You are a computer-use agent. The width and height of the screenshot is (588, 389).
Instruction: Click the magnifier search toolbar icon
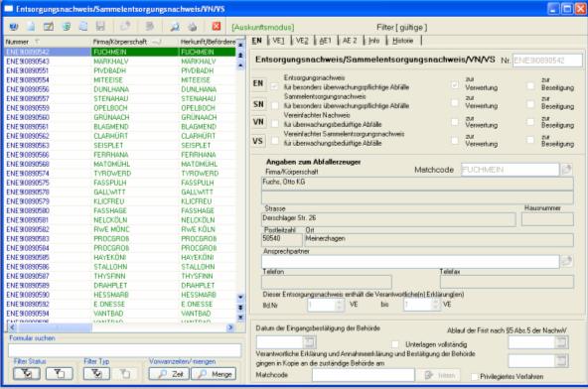click(175, 26)
